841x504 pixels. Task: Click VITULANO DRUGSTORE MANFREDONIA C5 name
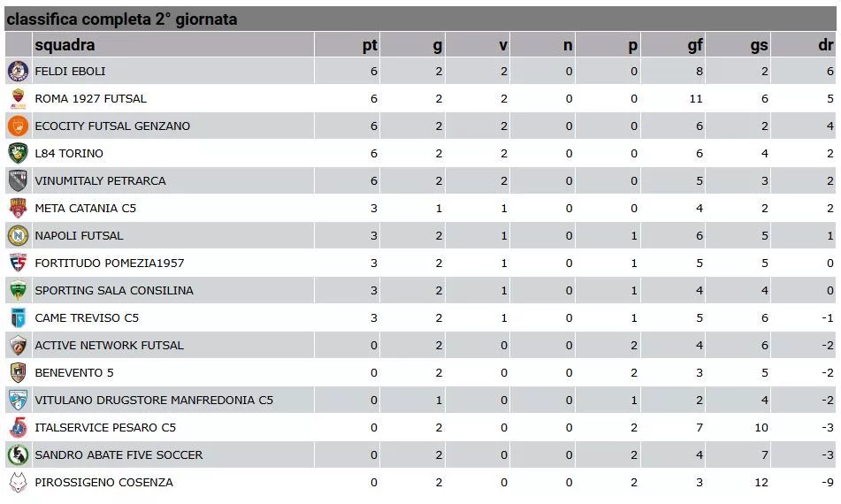point(154,400)
